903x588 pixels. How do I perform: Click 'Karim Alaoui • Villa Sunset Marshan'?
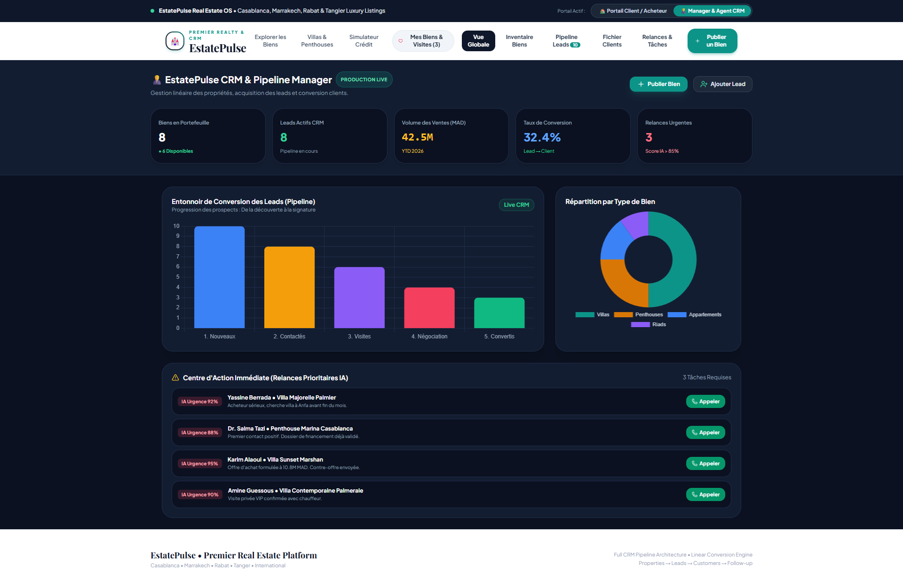click(x=275, y=460)
